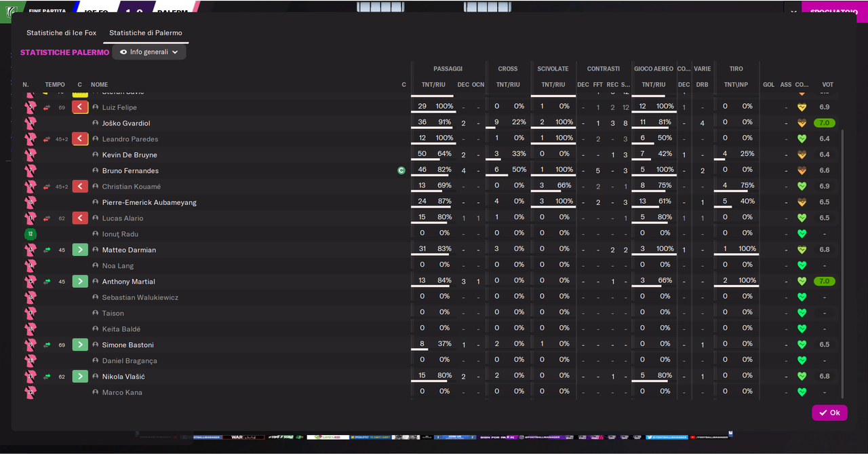
Task: Sort by the DRB column header
Action: coord(703,85)
